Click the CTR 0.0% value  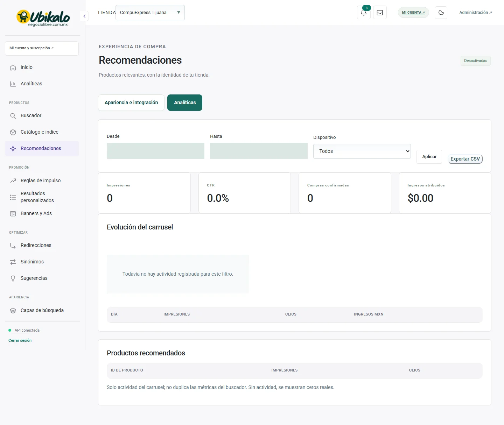[x=218, y=198]
